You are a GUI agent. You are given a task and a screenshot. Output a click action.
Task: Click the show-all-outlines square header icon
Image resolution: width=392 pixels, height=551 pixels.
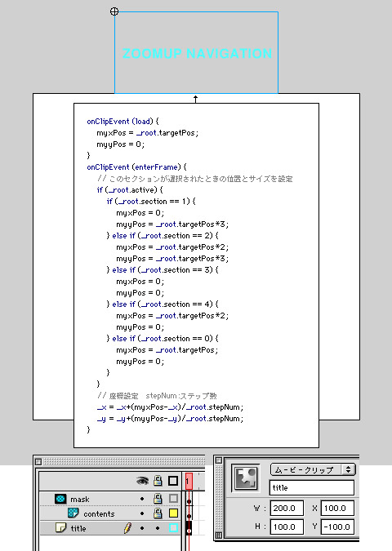pyautogui.click(x=173, y=481)
